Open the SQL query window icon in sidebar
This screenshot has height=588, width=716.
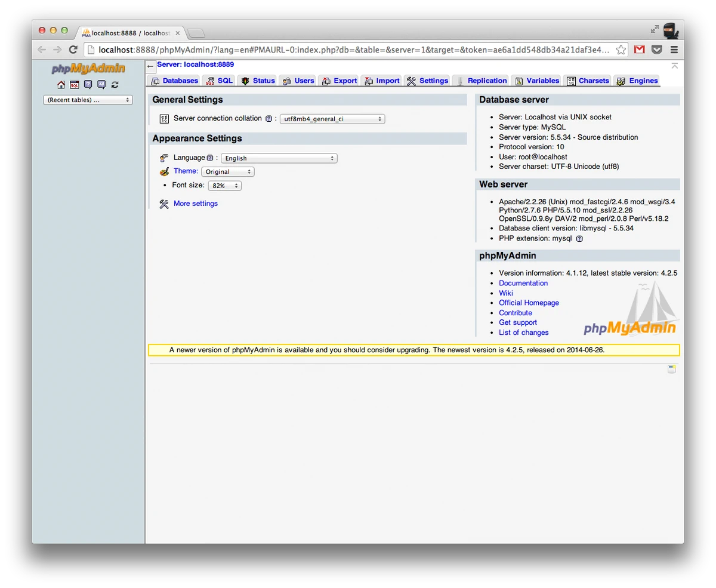point(75,85)
